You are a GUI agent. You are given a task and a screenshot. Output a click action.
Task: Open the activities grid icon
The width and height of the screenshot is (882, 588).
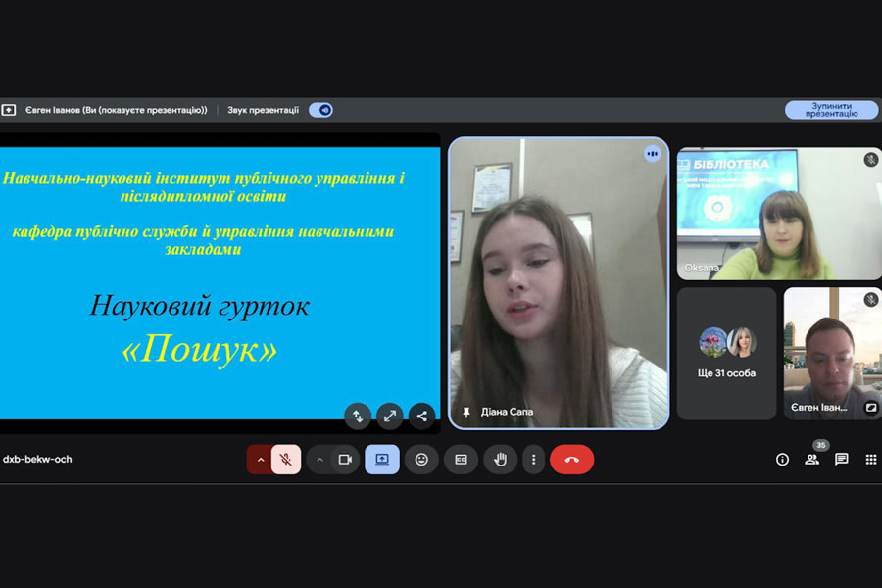point(871,460)
